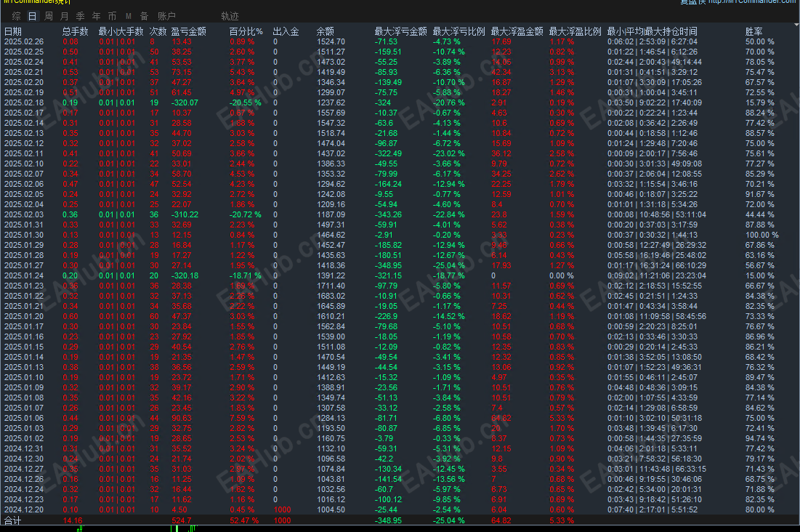800x532 pixels.
Task: Click total lots 14.16
Action: (73, 521)
